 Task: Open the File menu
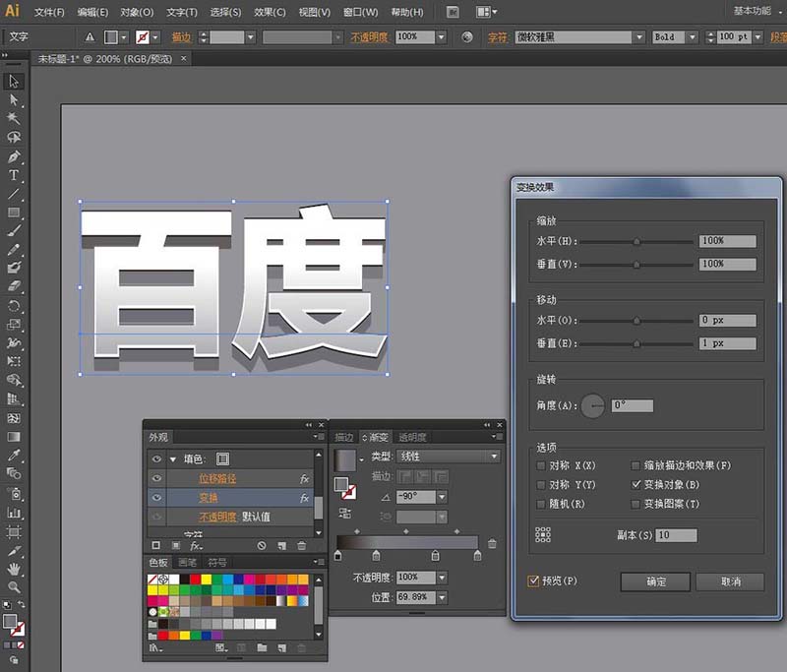click(x=49, y=12)
